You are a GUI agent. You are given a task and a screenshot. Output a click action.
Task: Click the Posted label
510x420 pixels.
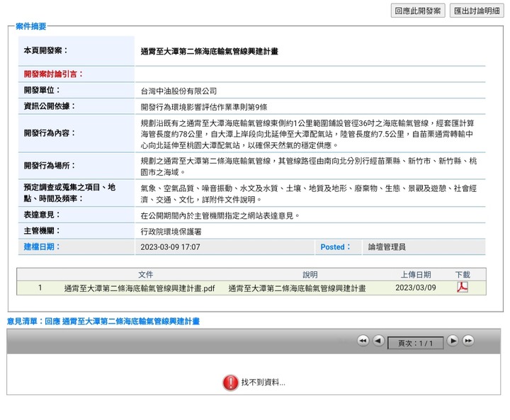(335, 247)
